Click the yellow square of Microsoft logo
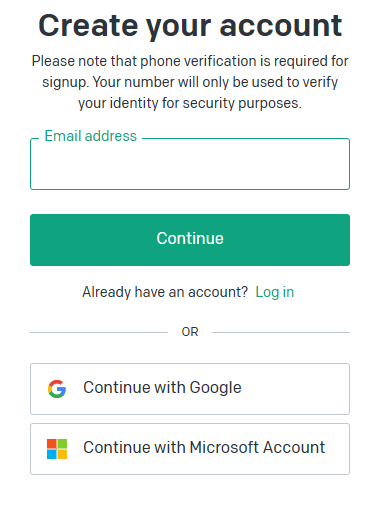Image resolution: width=388 pixels, height=506 pixels. (62, 454)
